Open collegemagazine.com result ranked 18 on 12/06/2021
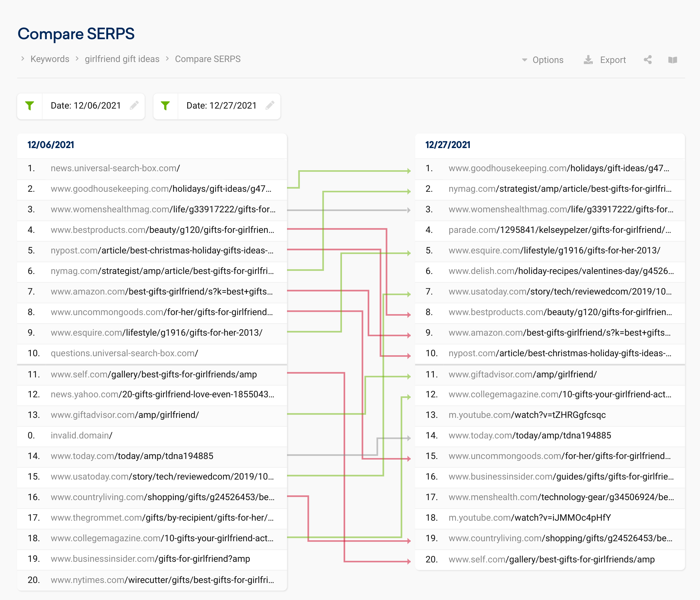 [x=162, y=538]
